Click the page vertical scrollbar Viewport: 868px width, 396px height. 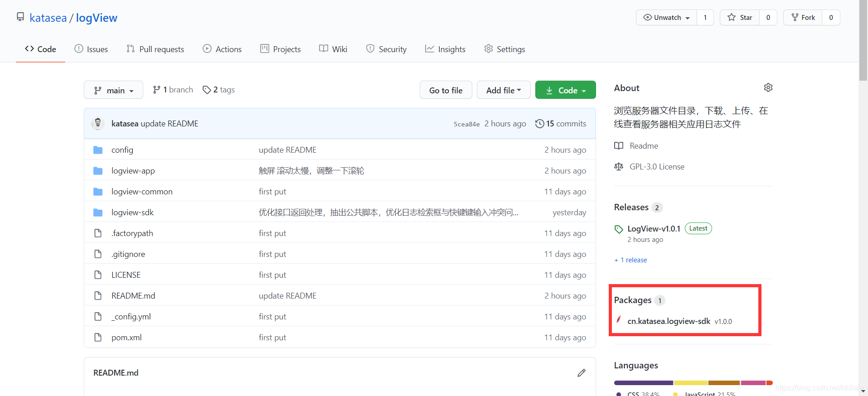tap(863, 41)
